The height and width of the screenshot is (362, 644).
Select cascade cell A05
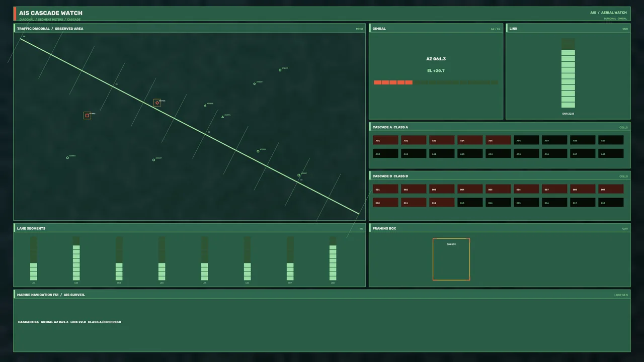pyautogui.click(x=498, y=140)
